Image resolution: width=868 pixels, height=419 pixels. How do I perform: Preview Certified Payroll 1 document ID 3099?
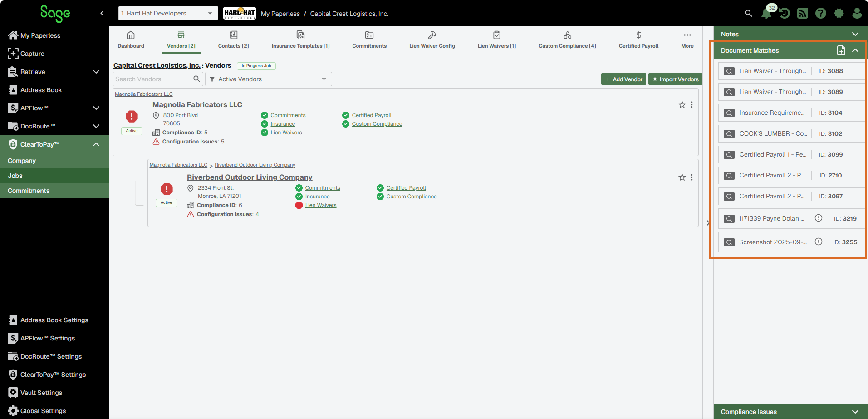tap(729, 155)
